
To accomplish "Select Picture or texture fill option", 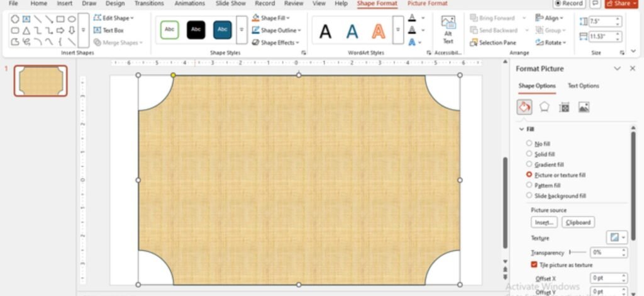I will 556,174.
